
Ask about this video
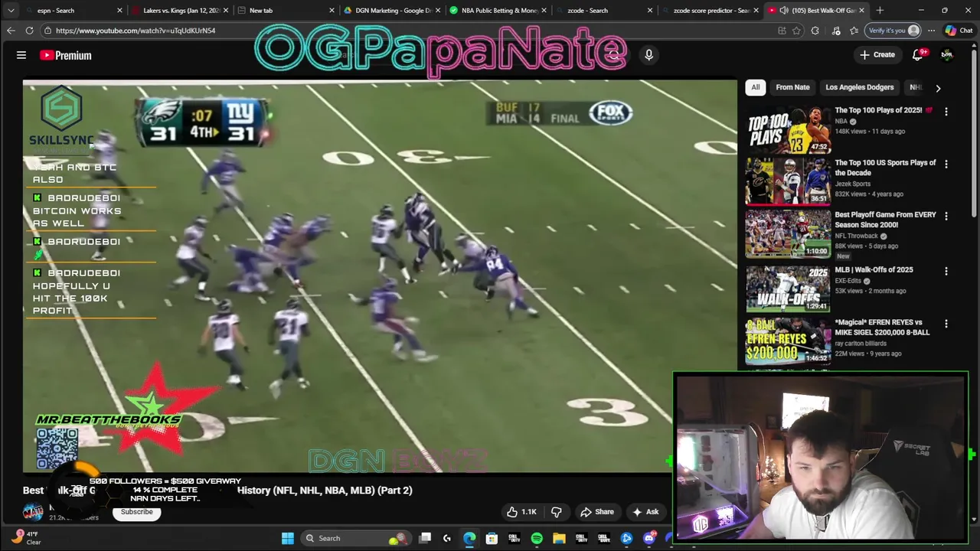(x=645, y=512)
